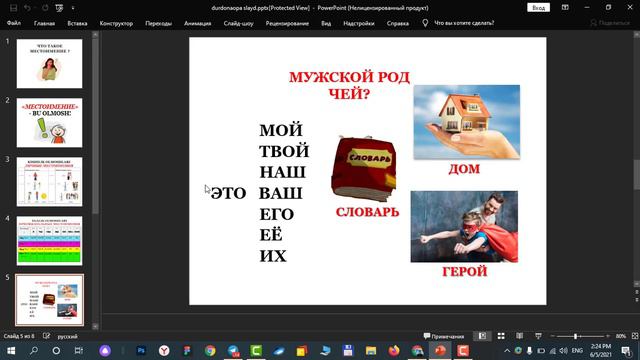Show hidden system tray icons chevron
The width and height of the screenshot is (640, 360).
point(507,351)
